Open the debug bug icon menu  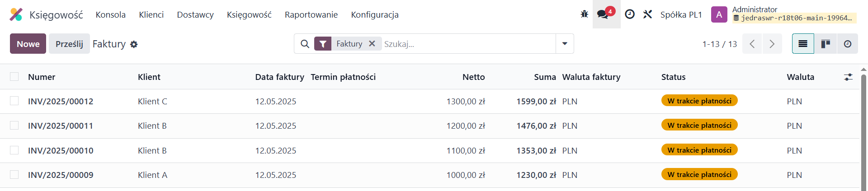click(x=585, y=14)
